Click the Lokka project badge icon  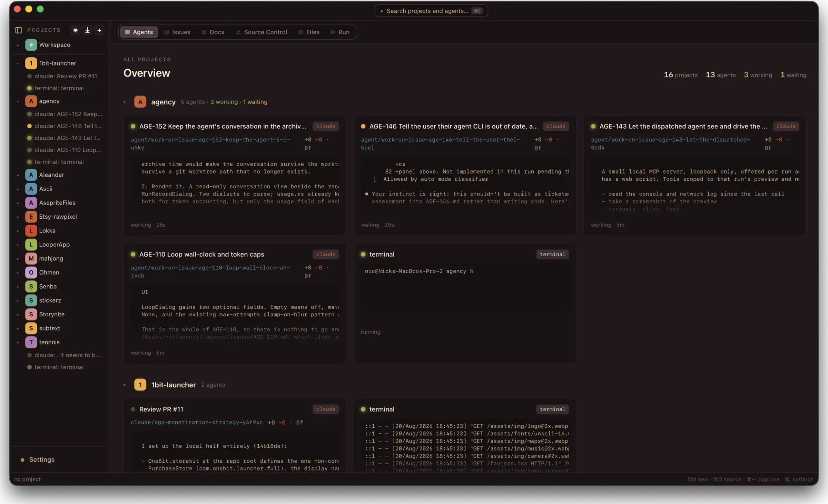tap(31, 230)
